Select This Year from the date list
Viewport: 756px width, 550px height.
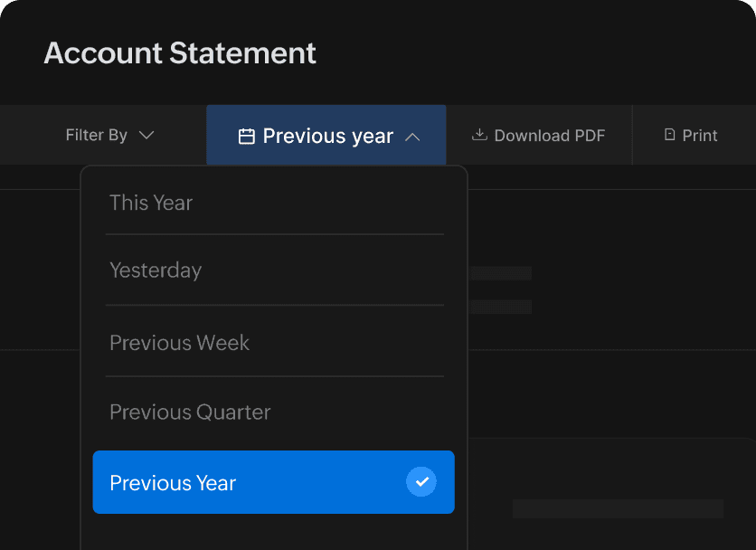(151, 203)
